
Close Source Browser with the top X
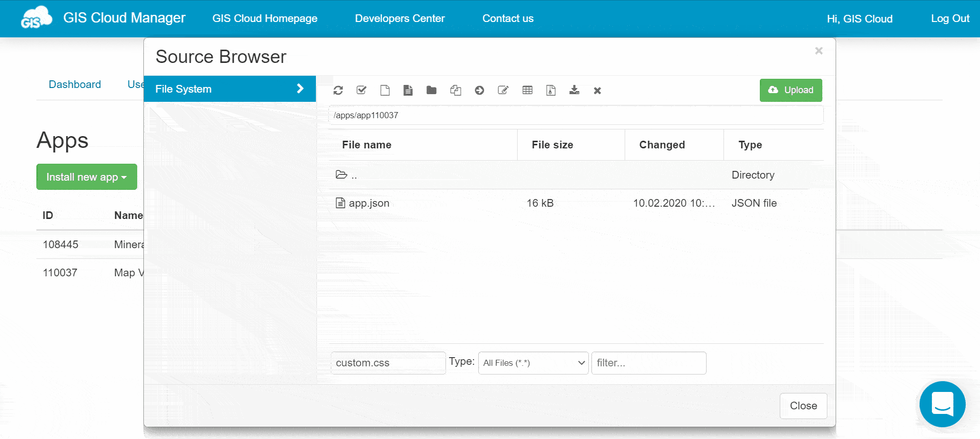point(819,51)
